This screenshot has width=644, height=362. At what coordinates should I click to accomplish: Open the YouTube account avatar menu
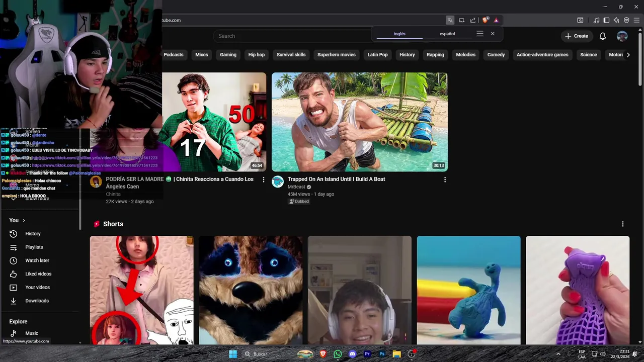(x=622, y=36)
